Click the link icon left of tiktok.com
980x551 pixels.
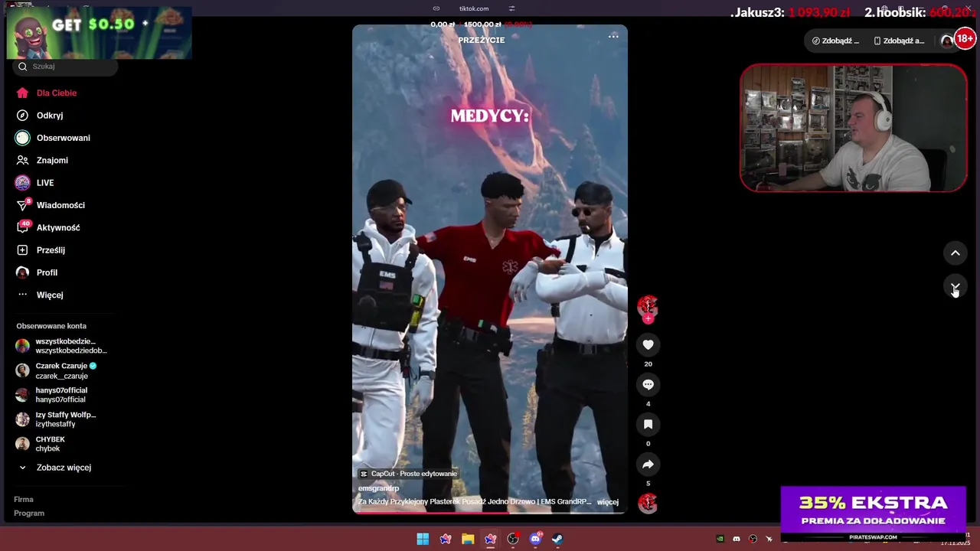coord(436,8)
